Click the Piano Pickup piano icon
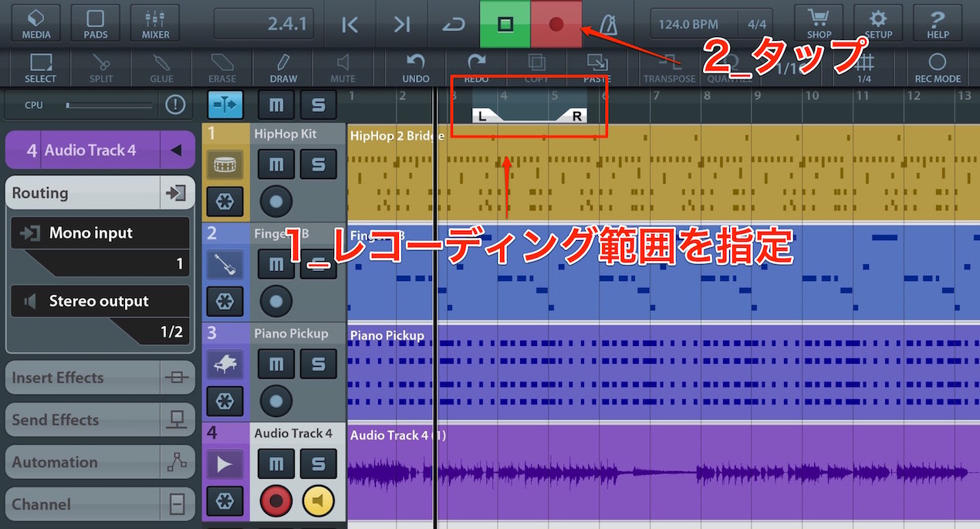The height and width of the screenshot is (529, 980). coord(225,364)
